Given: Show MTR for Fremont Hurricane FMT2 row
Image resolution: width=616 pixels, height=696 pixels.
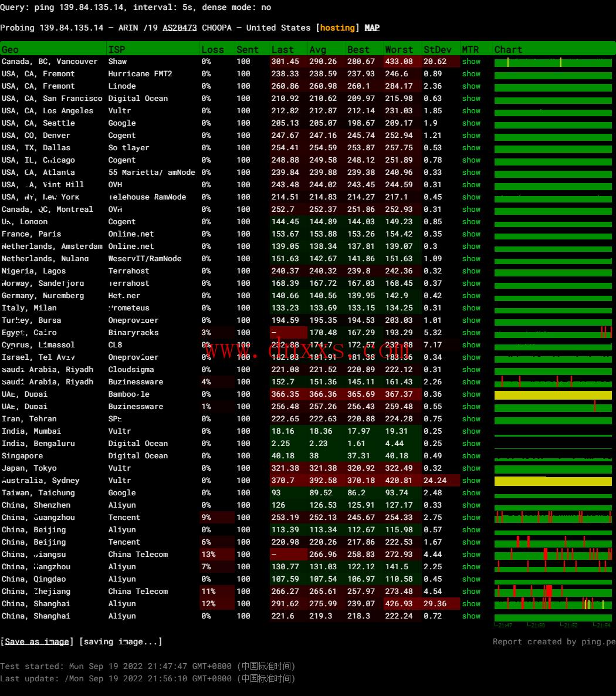Looking at the screenshot, I should pos(471,74).
